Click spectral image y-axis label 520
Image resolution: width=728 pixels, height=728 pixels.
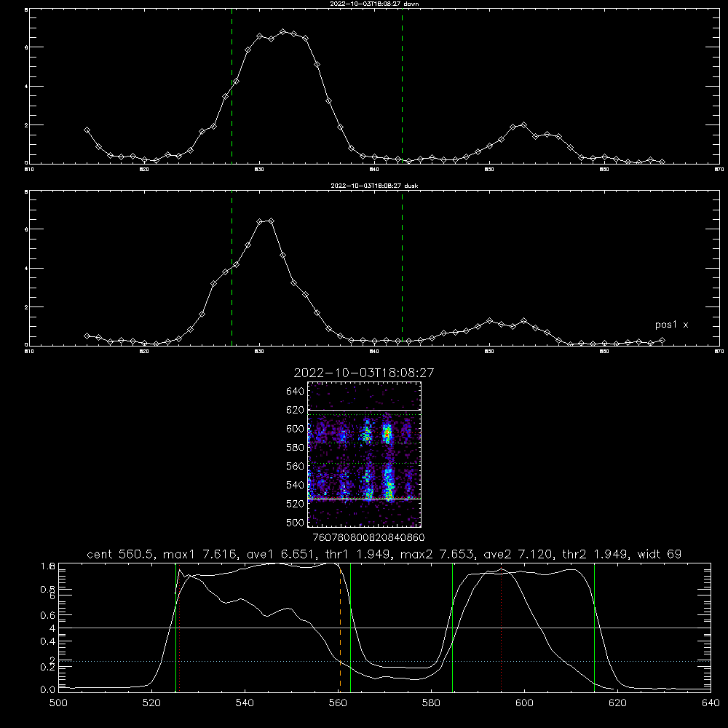tap(296, 504)
